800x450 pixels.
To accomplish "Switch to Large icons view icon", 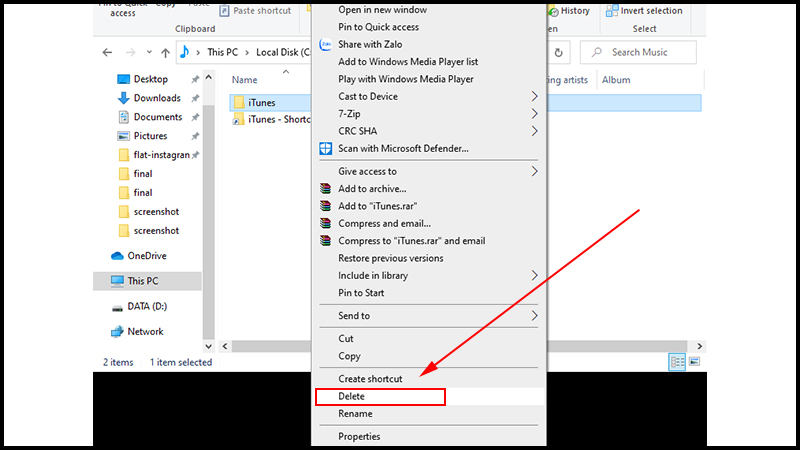I will (694, 362).
